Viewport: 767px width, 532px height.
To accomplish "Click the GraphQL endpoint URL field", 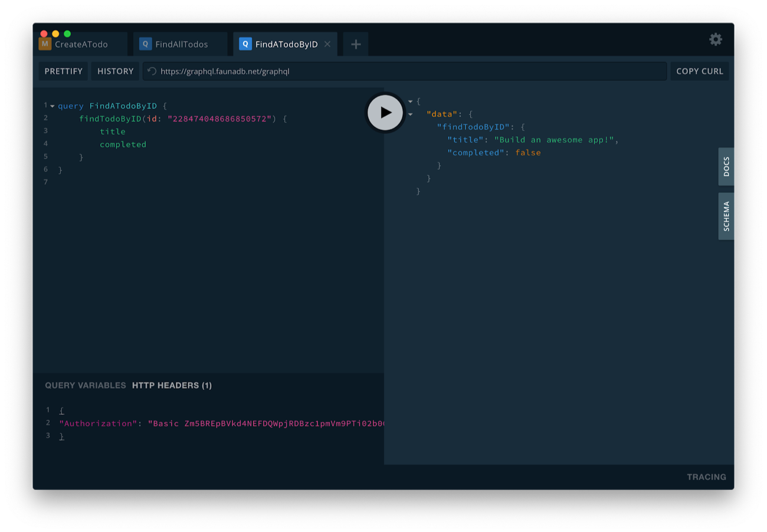I will tap(405, 71).
